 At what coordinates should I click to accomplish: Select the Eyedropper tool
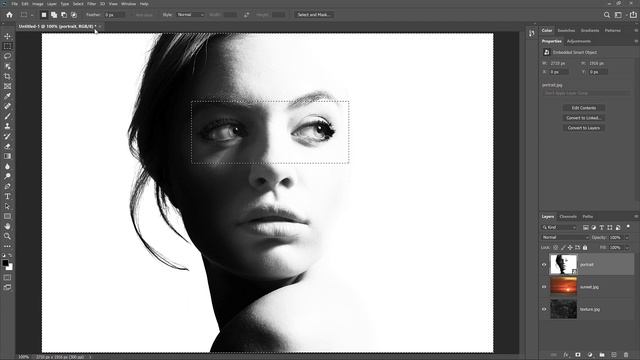point(7,96)
